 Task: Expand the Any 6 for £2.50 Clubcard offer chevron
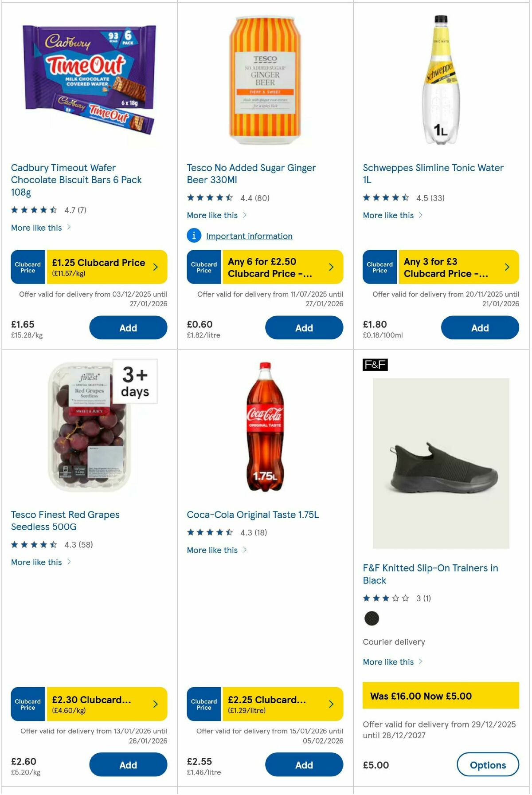tap(331, 267)
